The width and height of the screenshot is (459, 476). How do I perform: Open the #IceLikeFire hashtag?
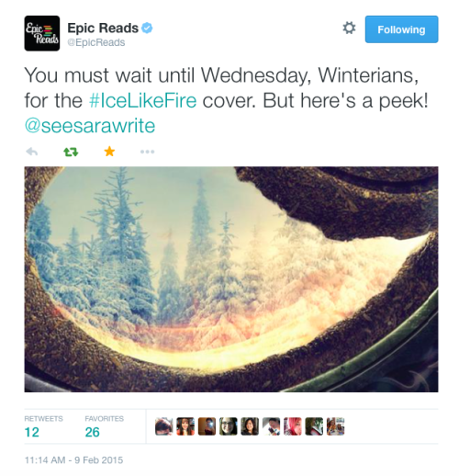(x=143, y=100)
